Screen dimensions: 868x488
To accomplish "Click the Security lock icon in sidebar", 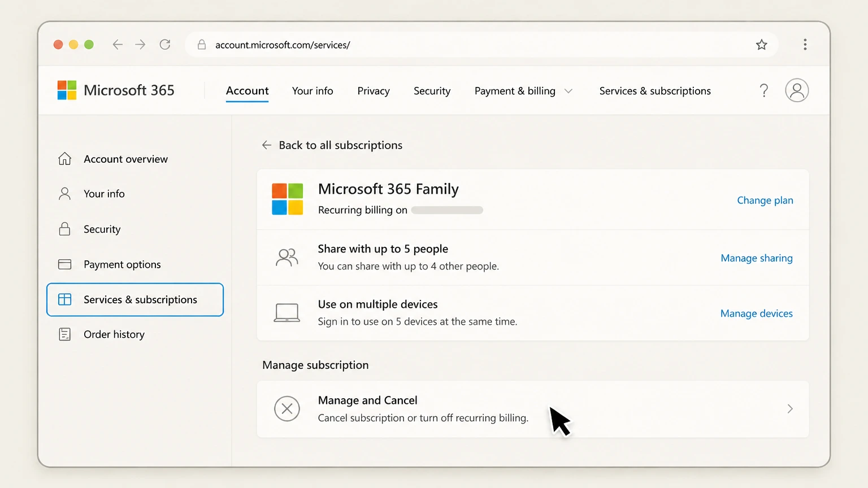I will [65, 229].
